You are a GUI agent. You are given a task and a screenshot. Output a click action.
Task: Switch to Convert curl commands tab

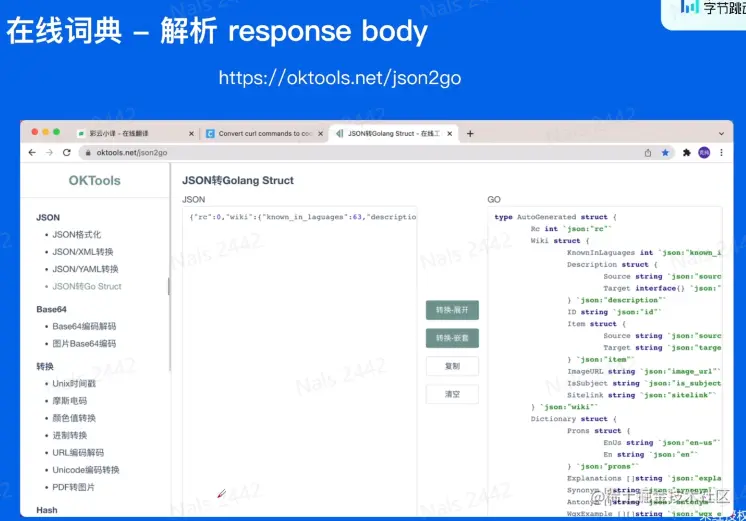[x=265, y=134]
